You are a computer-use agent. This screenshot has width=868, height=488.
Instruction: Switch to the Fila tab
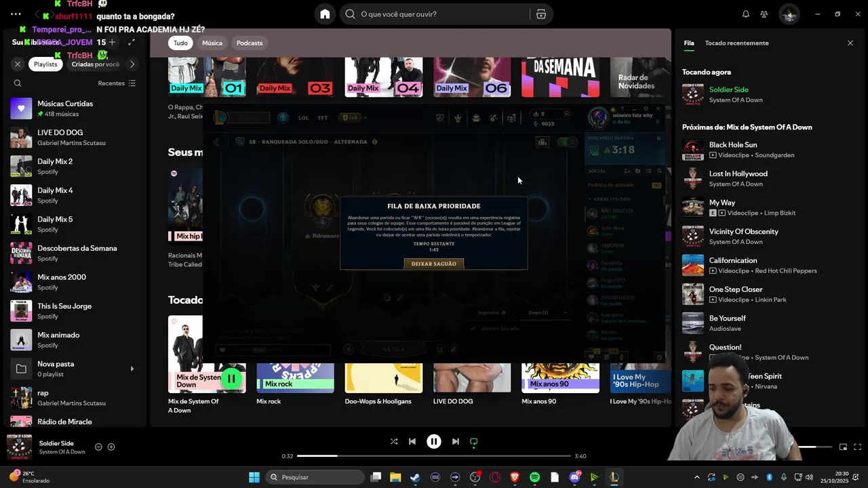(x=689, y=43)
